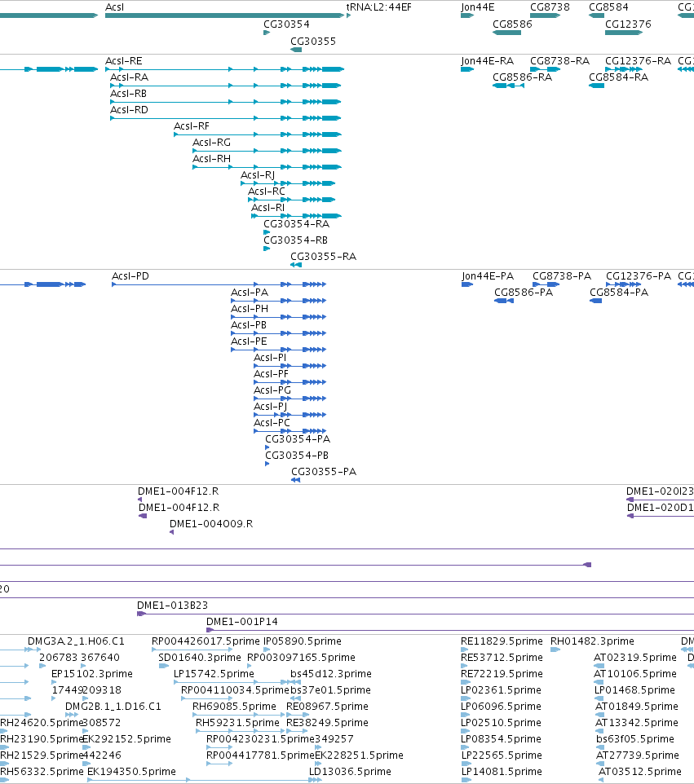Click the Acsl-PD protein label

tap(130, 276)
